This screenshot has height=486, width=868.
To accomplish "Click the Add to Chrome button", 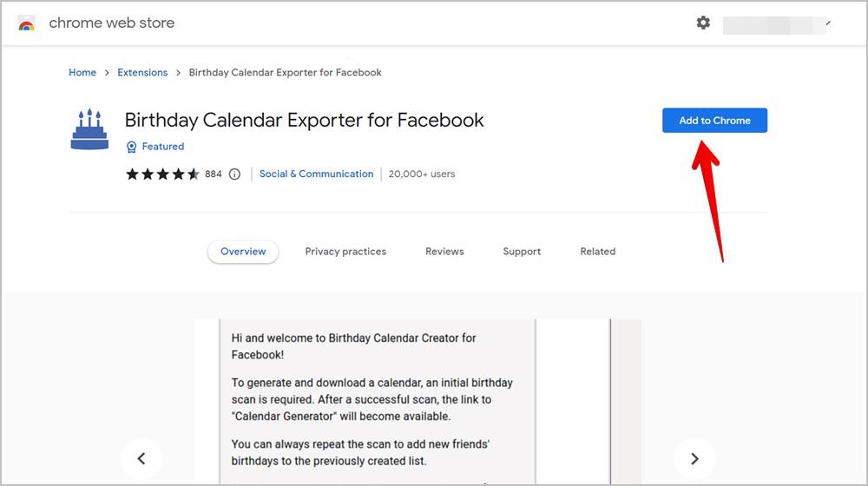I will click(714, 120).
